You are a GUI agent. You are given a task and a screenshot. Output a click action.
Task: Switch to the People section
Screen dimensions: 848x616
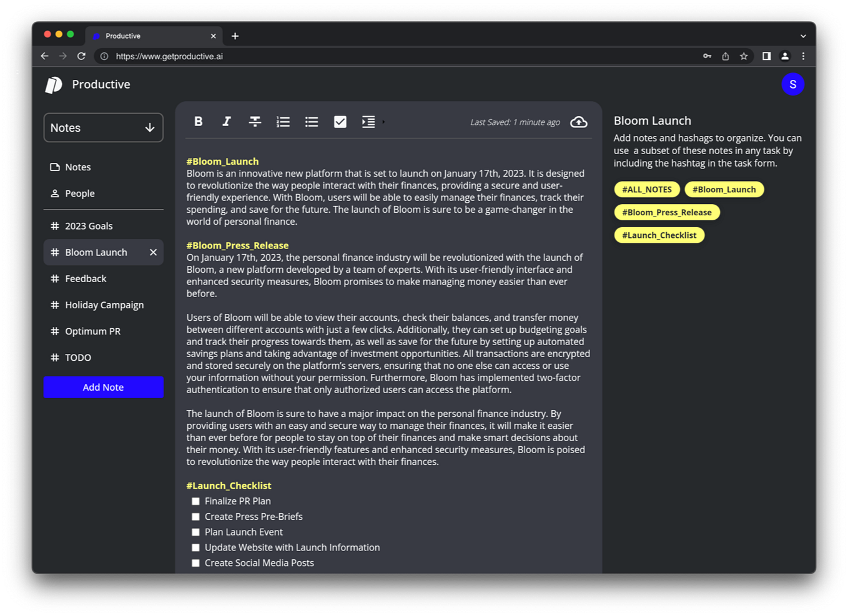coord(80,193)
